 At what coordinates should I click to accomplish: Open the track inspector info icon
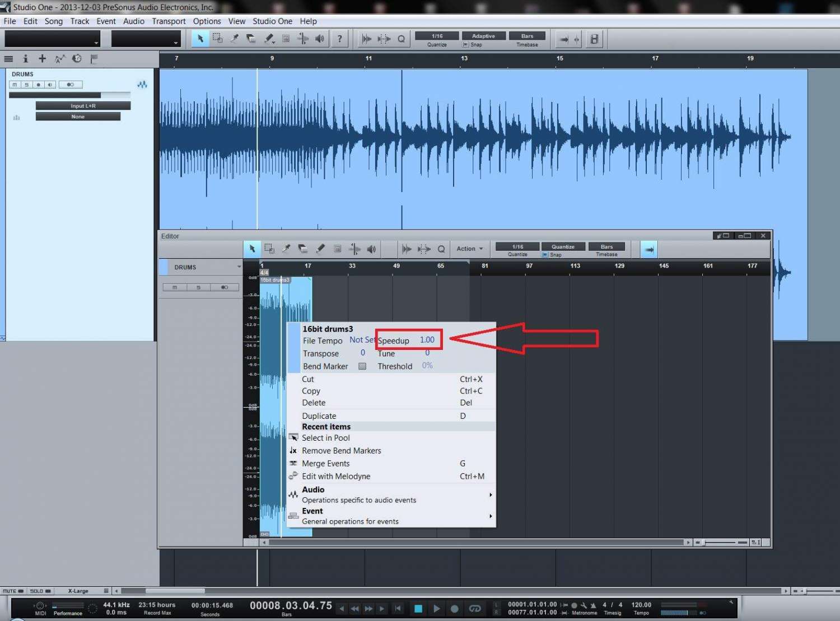coord(25,58)
